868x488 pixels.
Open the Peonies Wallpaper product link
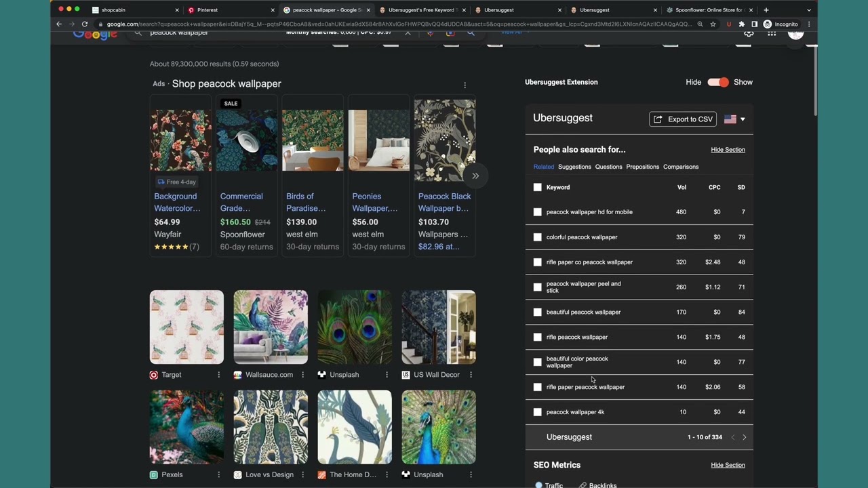[x=375, y=202]
